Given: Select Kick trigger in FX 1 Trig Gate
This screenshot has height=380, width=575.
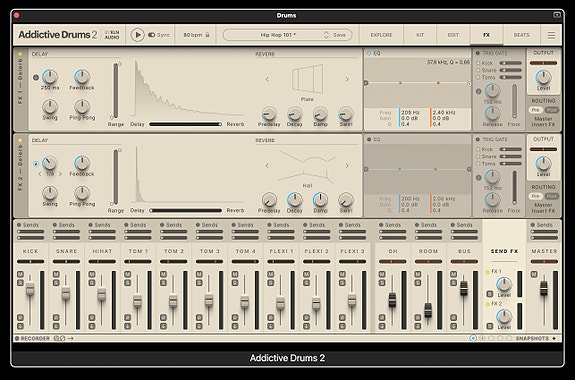Looking at the screenshot, I should tap(478, 63).
